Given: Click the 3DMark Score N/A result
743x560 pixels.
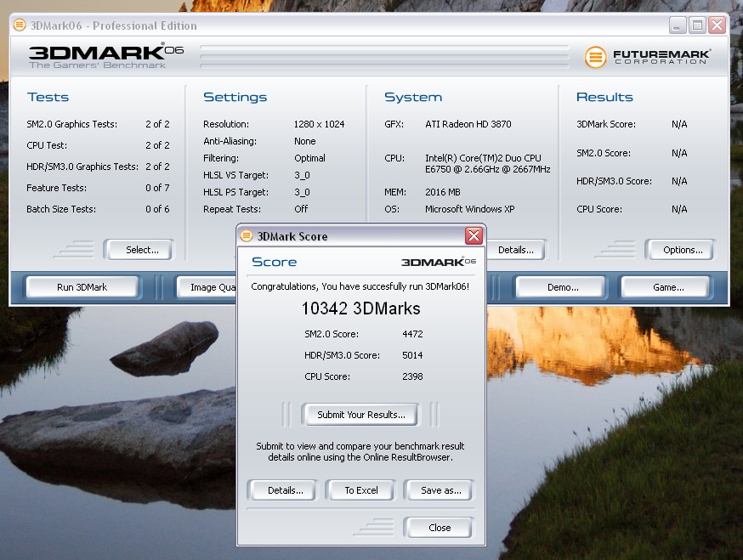Looking at the screenshot, I should tap(679, 124).
